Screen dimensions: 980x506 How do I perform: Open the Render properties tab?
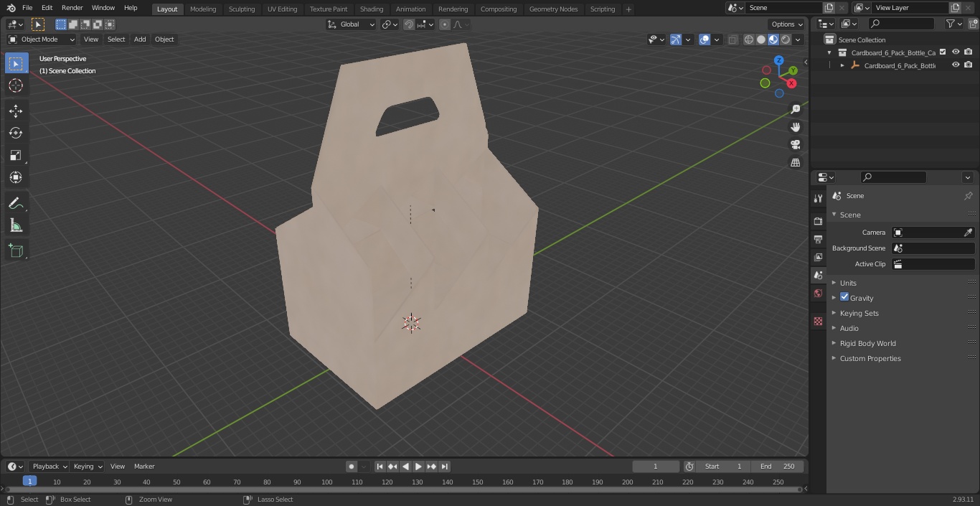click(x=818, y=221)
